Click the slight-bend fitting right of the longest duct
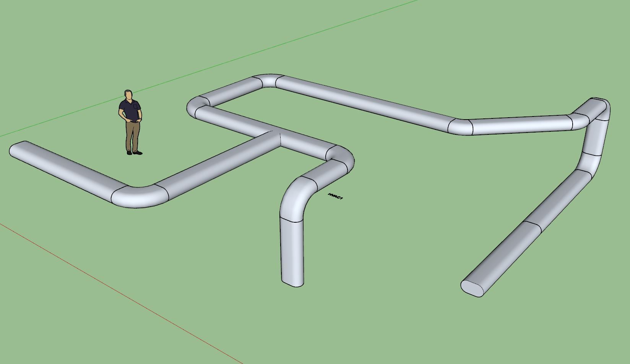Viewport: 630px width, 364px height. 461,126
